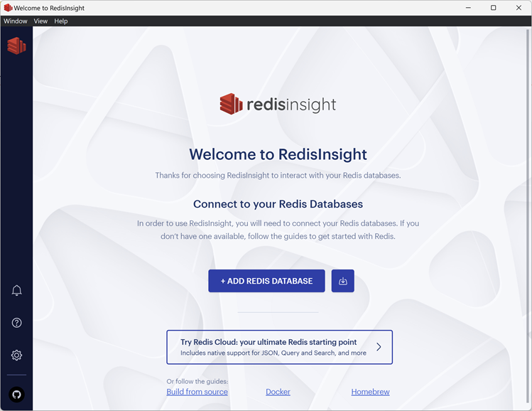This screenshot has width=532, height=411.
Task: Click the chevron on Redis Cloud banner
Action: tap(379, 347)
